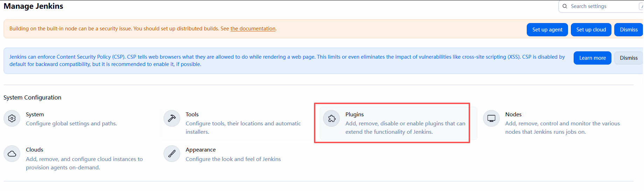
Task: Open the Plugins puzzle piece icon
Action: tap(331, 118)
